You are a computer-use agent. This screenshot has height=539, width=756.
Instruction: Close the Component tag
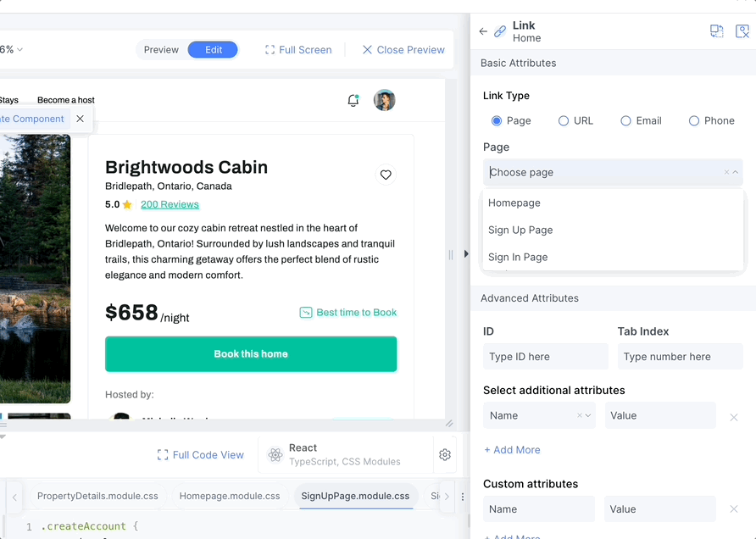[x=80, y=119]
